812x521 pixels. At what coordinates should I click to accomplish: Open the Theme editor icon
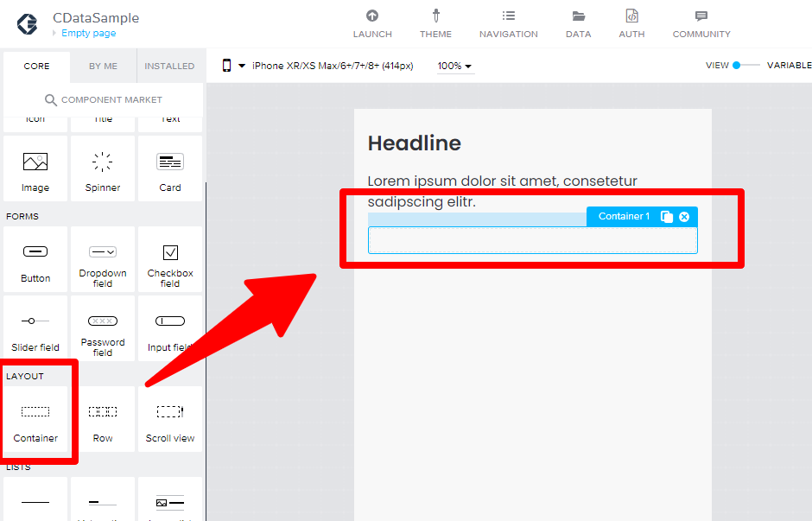436,16
